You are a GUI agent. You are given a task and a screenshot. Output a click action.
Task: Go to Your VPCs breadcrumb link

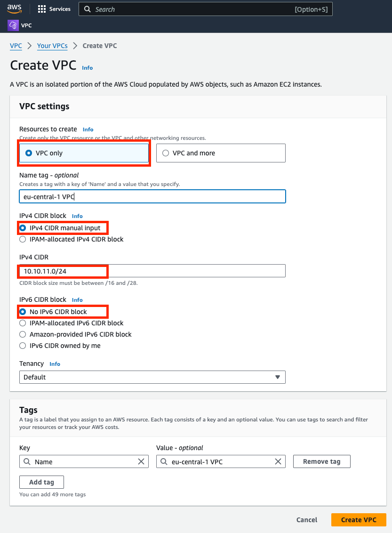[52, 46]
